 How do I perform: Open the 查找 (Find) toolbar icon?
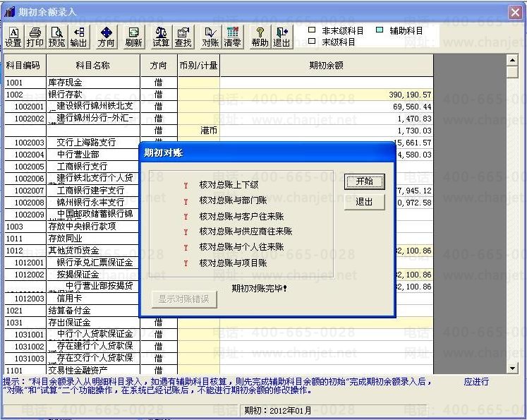click(x=183, y=37)
